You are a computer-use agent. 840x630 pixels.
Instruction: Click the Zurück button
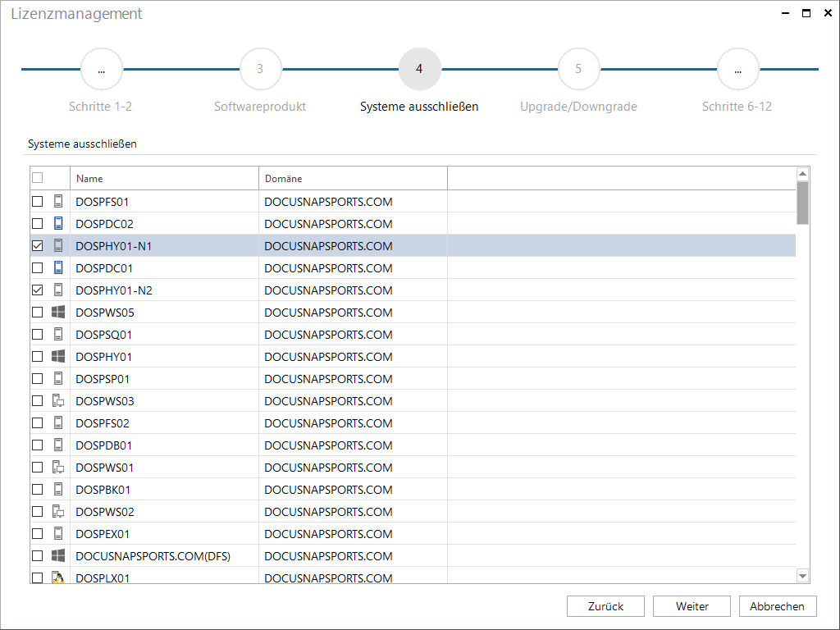pos(606,606)
